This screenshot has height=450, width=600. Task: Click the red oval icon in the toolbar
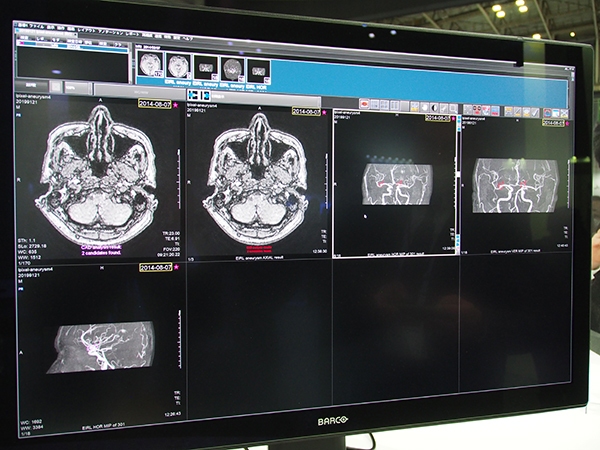366,102
